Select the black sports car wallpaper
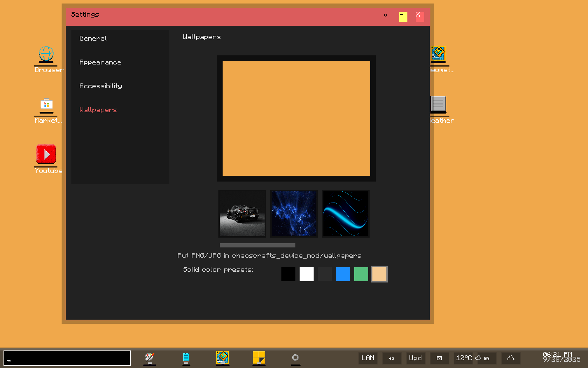This screenshot has width=588, height=368. click(242, 214)
